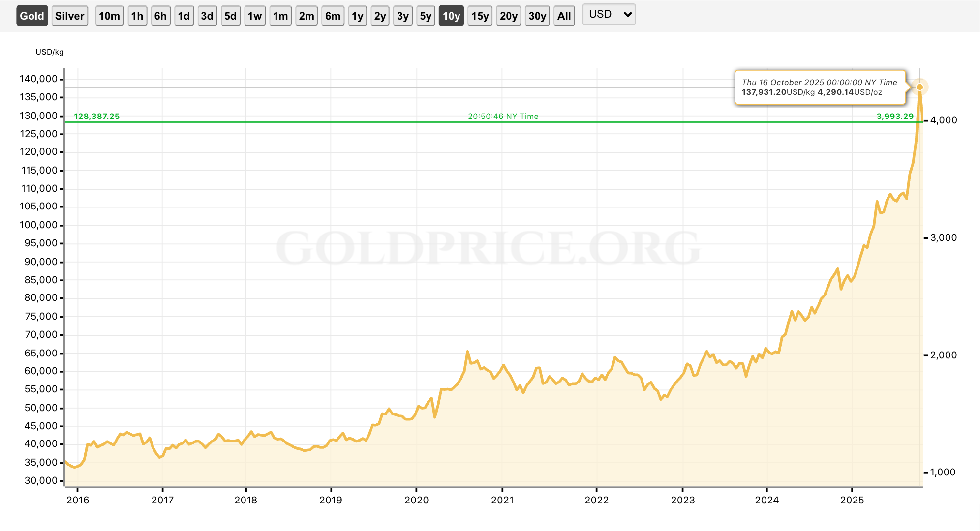Click the 2020 x-axis year label
Screen dimensions: 980x531
point(416,500)
